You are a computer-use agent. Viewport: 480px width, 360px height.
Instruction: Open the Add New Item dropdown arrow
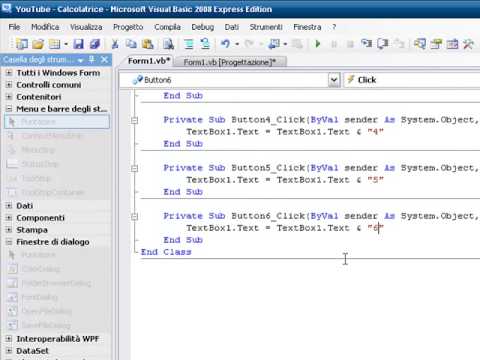(66, 44)
